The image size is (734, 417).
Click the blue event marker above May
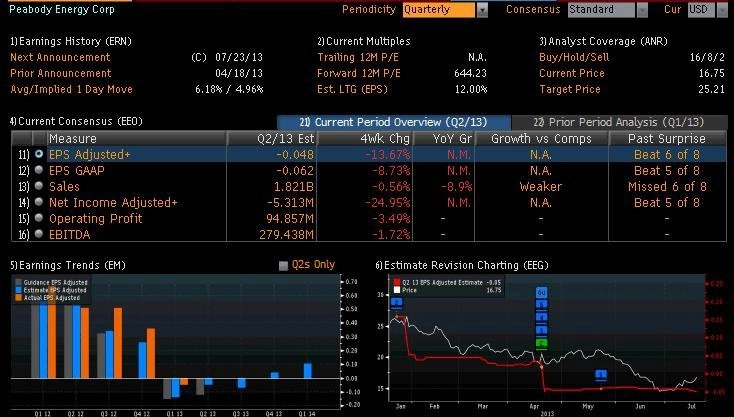point(601,375)
